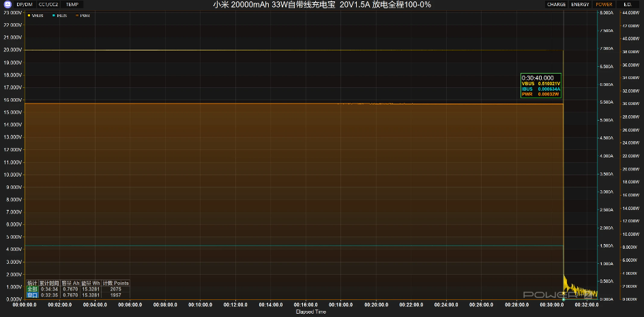Open the DP/DM tab
Image resolution: width=644 pixels, height=317 pixels.
[x=25, y=5]
